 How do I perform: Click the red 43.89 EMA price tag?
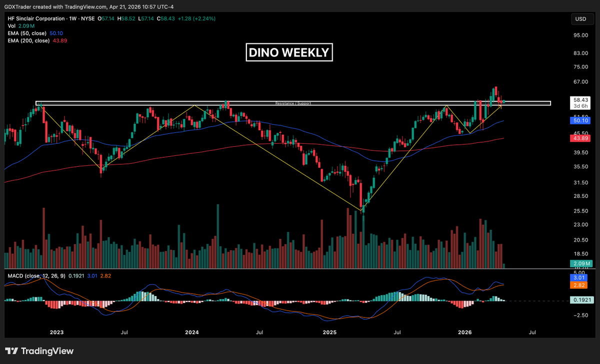580,137
